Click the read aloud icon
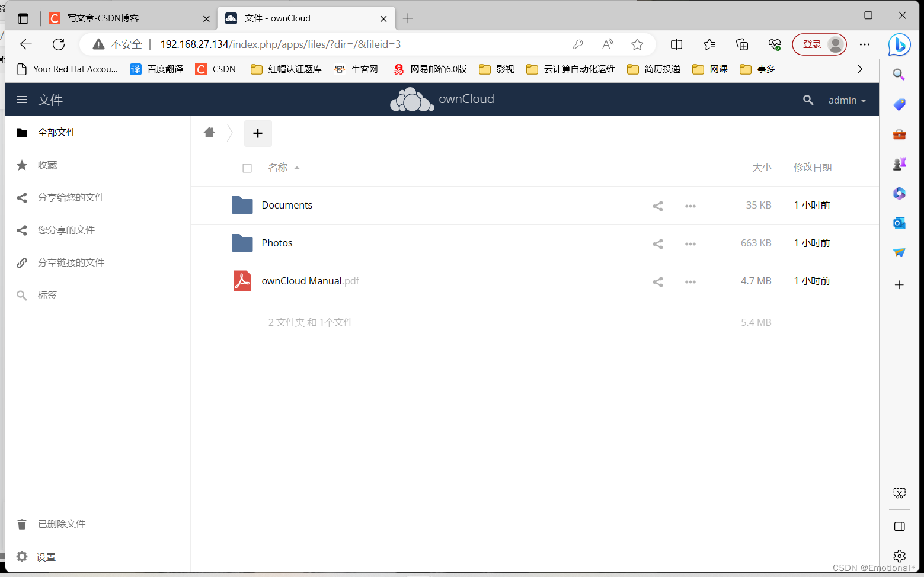Screen dimensions: 924x577 [608, 44]
